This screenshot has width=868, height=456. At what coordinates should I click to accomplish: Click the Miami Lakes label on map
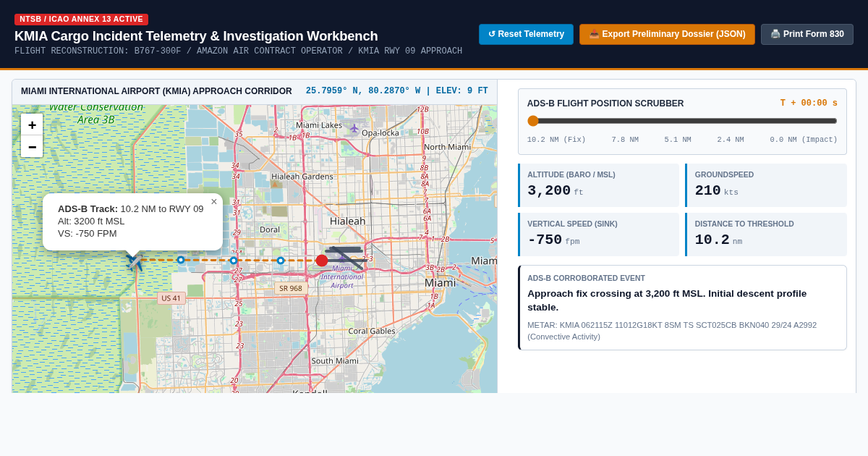[319, 125]
